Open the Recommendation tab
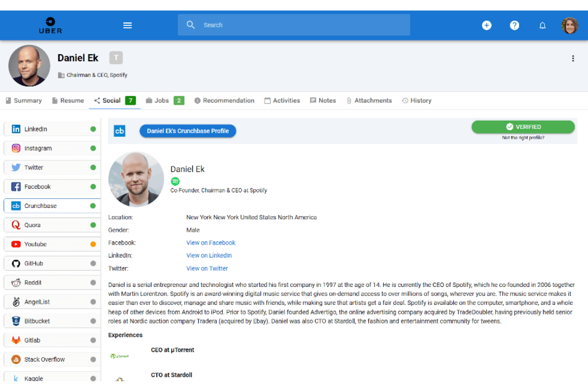588x392 pixels. click(x=224, y=100)
